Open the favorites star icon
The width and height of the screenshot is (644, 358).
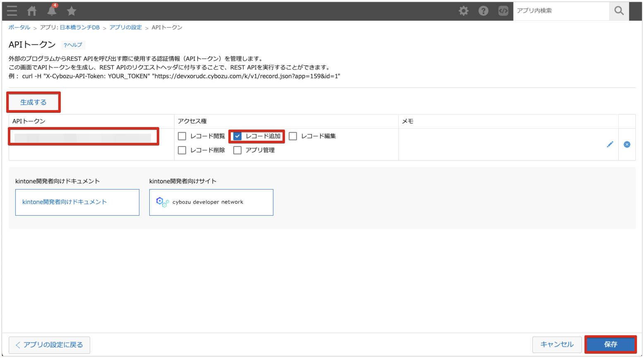click(72, 11)
